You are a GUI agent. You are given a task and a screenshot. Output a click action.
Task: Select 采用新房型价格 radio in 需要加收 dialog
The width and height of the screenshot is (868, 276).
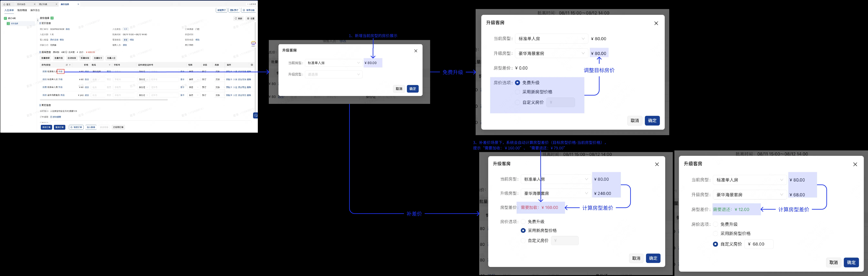tap(523, 231)
